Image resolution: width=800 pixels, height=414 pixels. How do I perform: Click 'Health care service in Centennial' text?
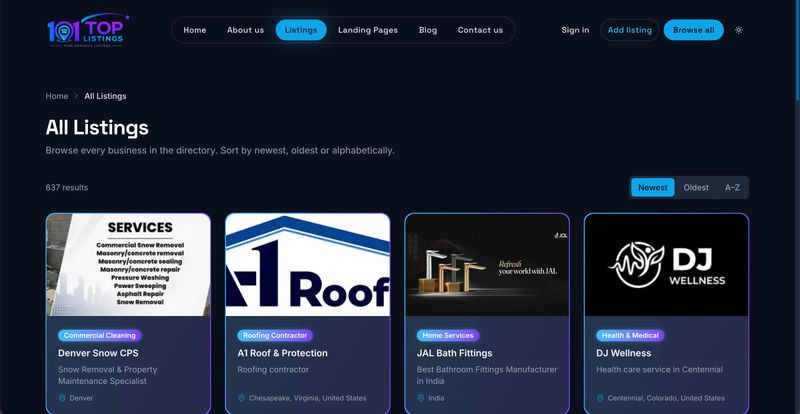point(659,369)
